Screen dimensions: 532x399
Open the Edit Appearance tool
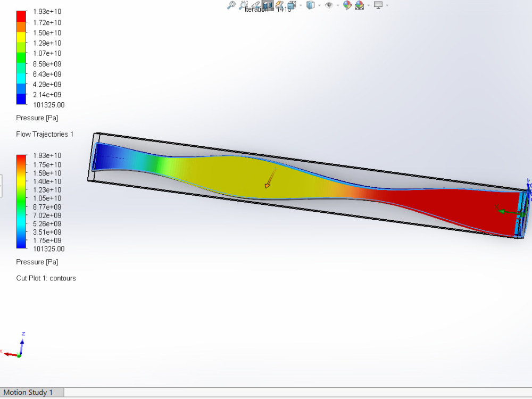click(347, 5)
